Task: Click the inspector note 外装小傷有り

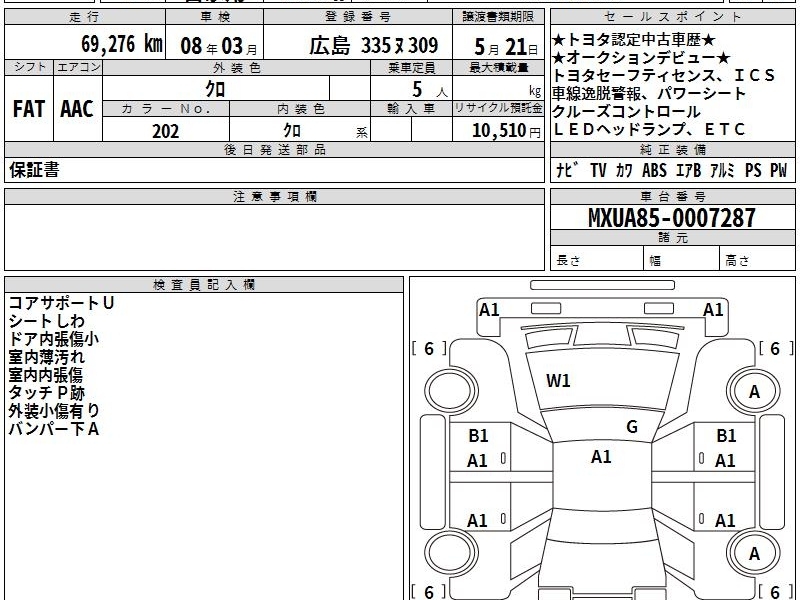Action: click(x=54, y=411)
